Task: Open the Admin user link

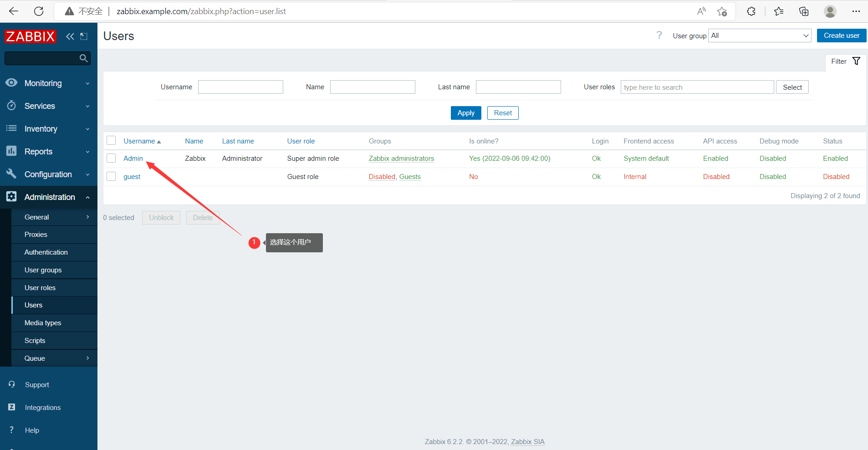Action: [x=133, y=159]
